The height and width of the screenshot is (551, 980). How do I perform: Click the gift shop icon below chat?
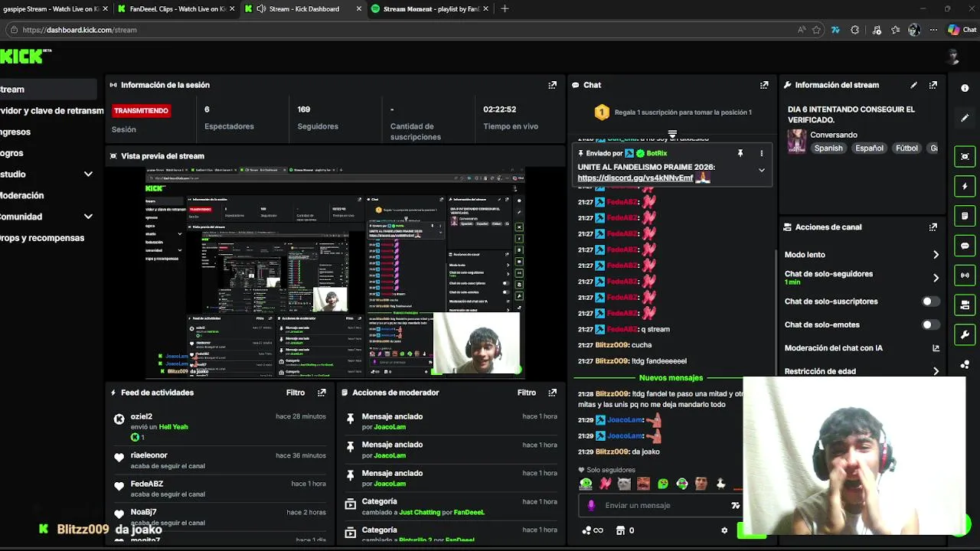620,530
